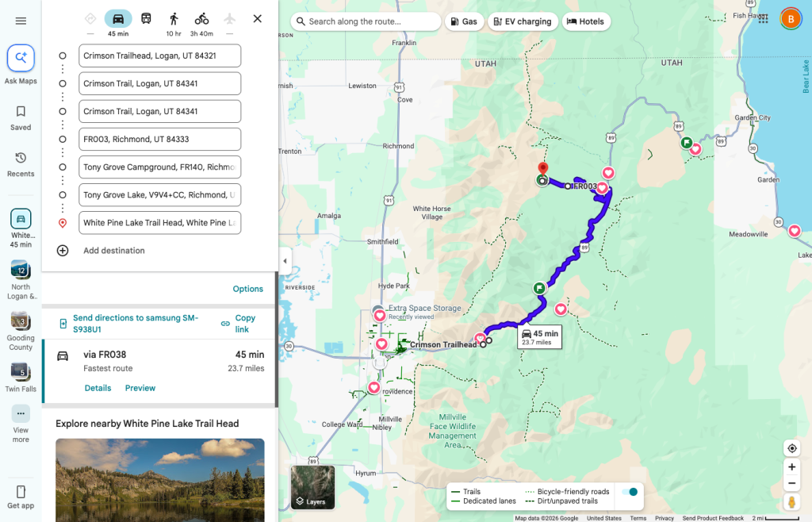The height and width of the screenshot is (522, 812).
Task: Open Terms link in footer
Action: [638, 518]
